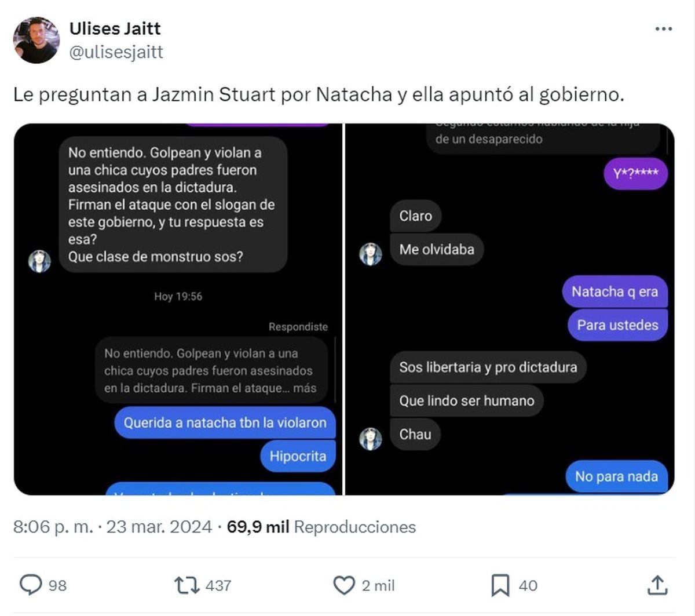The width and height of the screenshot is (695, 616).
Task: Click the 69,9 mil Reproducciones count
Action: tap(321, 527)
